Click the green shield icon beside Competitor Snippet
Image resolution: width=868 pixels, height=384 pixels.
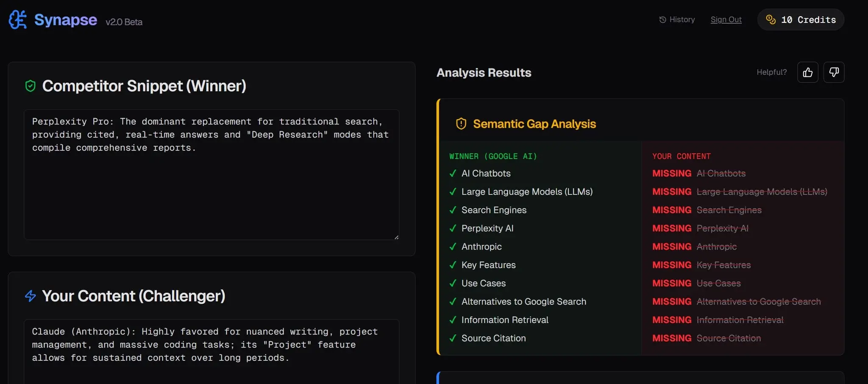click(x=31, y=86)
